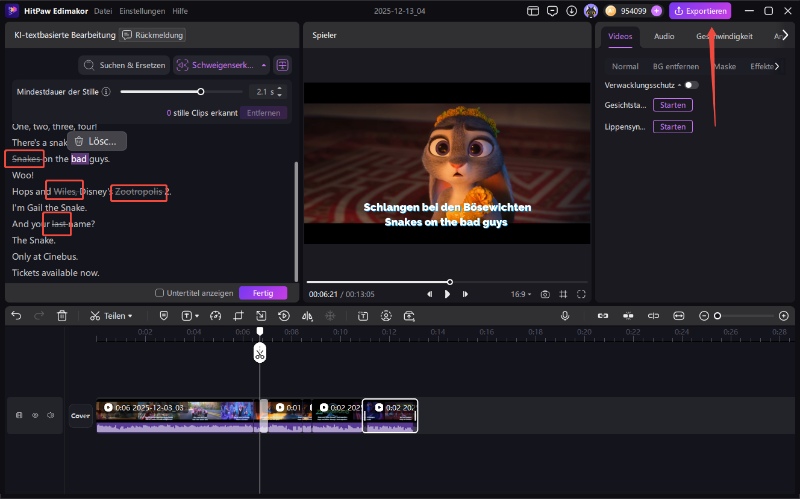This screenshot has width=800, height=499.
Task: Click the zoom-in plus icon on timeline
Action: point(782,316)
